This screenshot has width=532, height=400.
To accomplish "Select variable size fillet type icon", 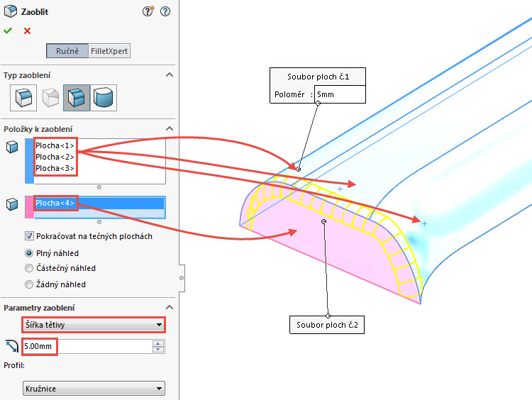I will tap(50, 98).
